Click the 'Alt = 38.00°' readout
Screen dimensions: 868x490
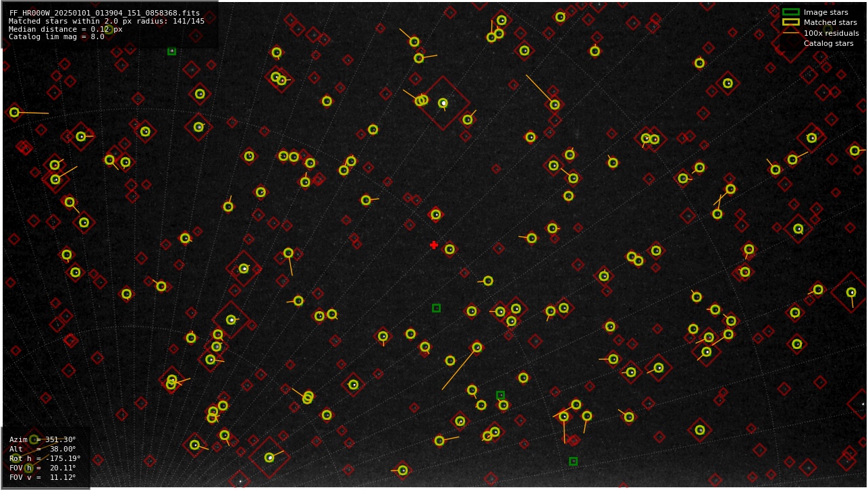point(43,449)
